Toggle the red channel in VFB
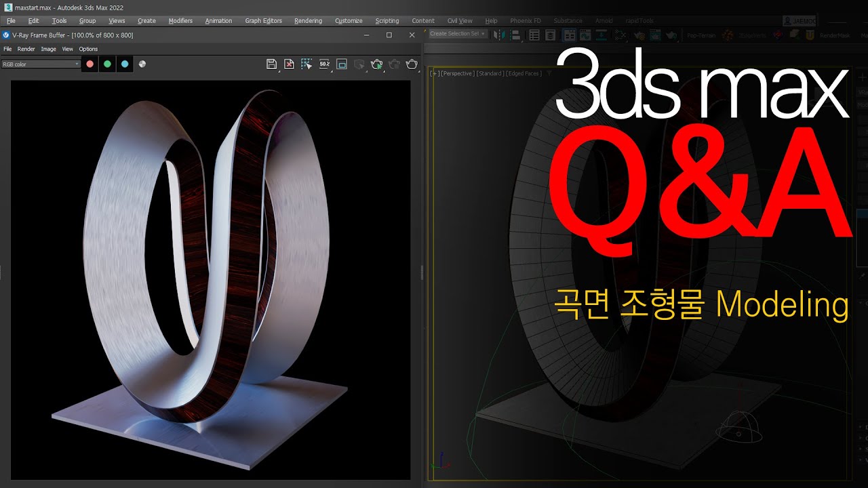Image resolution: width=868 pixels, height=488 pixels. pos(90,64)
